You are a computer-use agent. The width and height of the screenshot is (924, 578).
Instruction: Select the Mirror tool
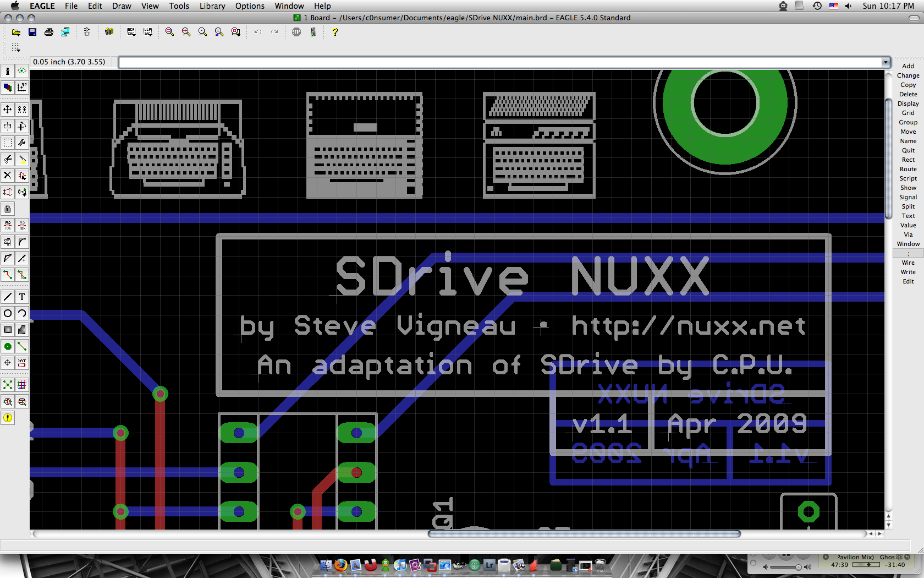pyautogui.click(x=8, y=126)
